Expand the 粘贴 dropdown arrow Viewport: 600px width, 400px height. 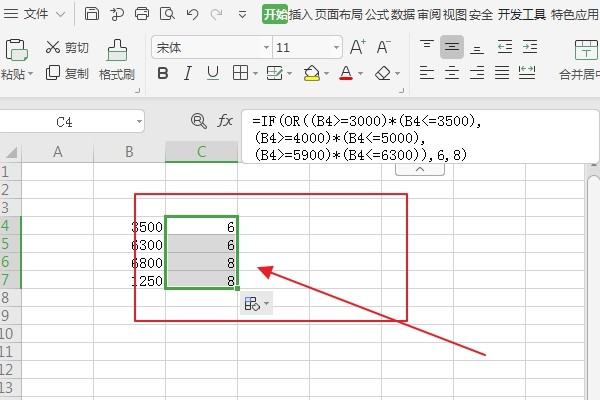pyautogui.click(x=30, y=73)
